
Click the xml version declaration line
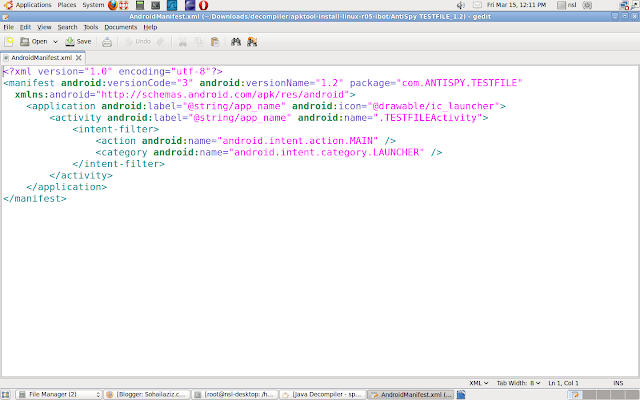click(113, 71)
